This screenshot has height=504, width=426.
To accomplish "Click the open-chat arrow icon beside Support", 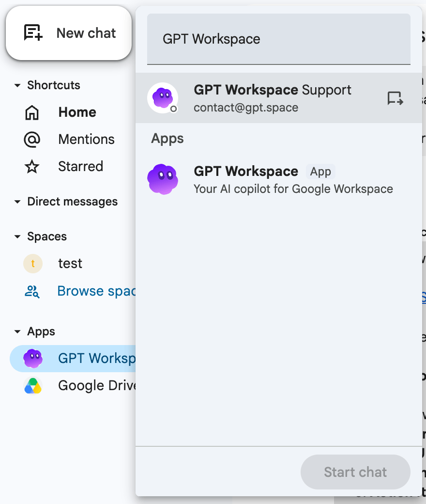I will (395, 98).
